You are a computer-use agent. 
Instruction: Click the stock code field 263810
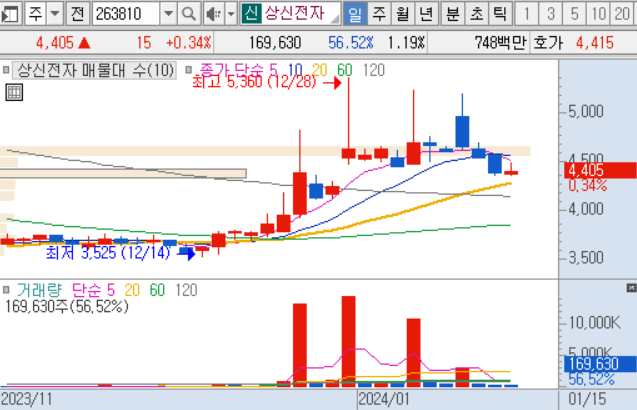pyautogui.click(x=126, y=14)
